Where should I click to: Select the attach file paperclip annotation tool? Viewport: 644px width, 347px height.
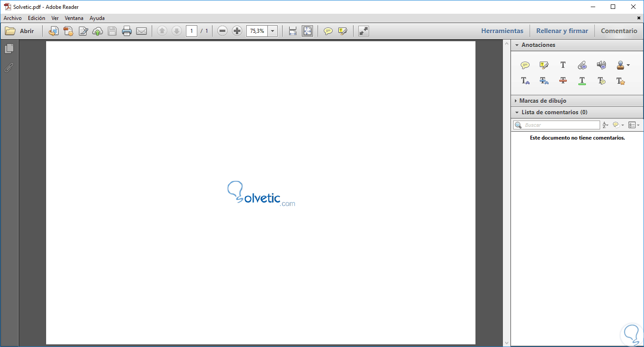582,65
